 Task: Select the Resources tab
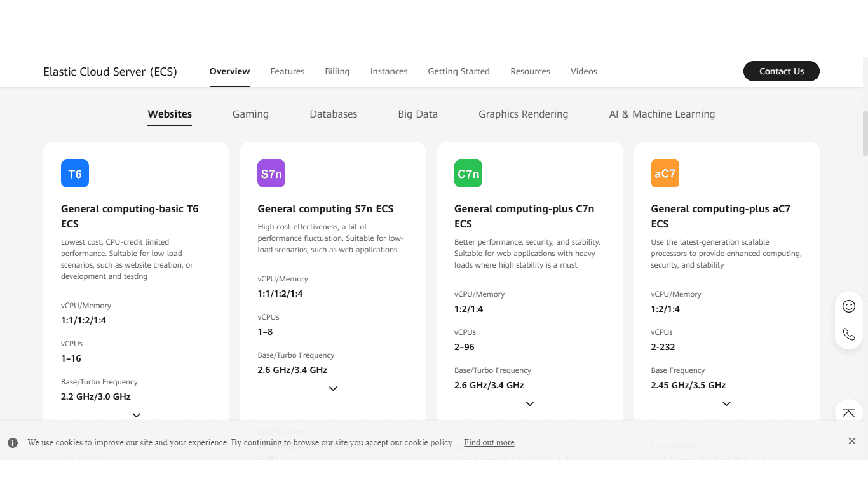[531, 71]
